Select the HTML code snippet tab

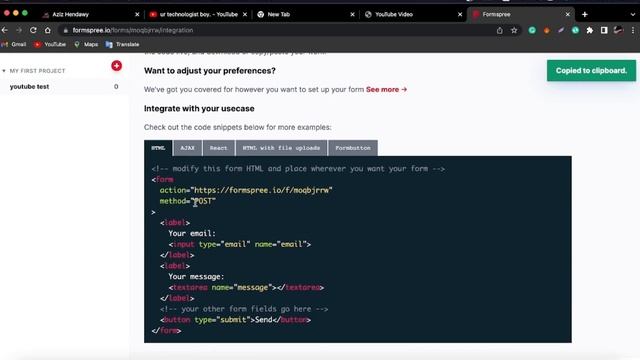(x=158, y=148)
